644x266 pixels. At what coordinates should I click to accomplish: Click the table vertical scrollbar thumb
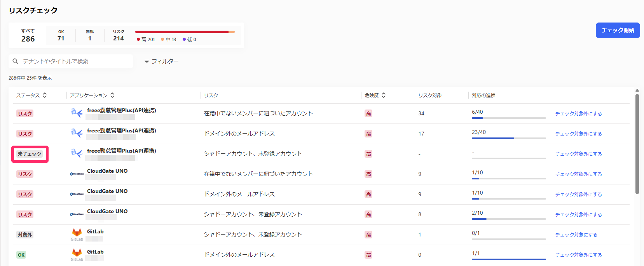[637, 144]
